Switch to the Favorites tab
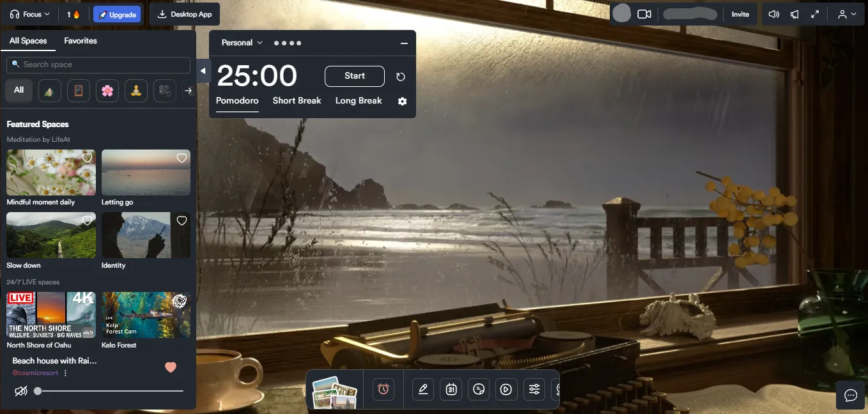The image size is (868, 414). [x=80, y=40]
